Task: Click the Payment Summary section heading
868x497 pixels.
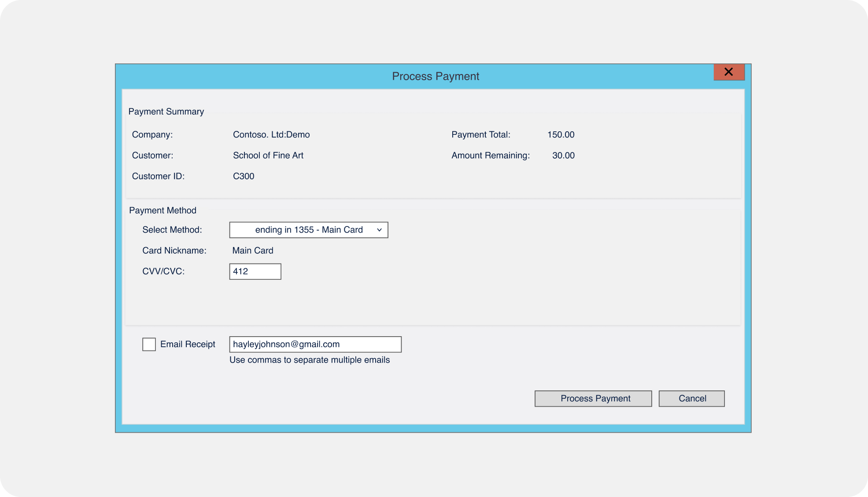Action: (x=166, y=111)
